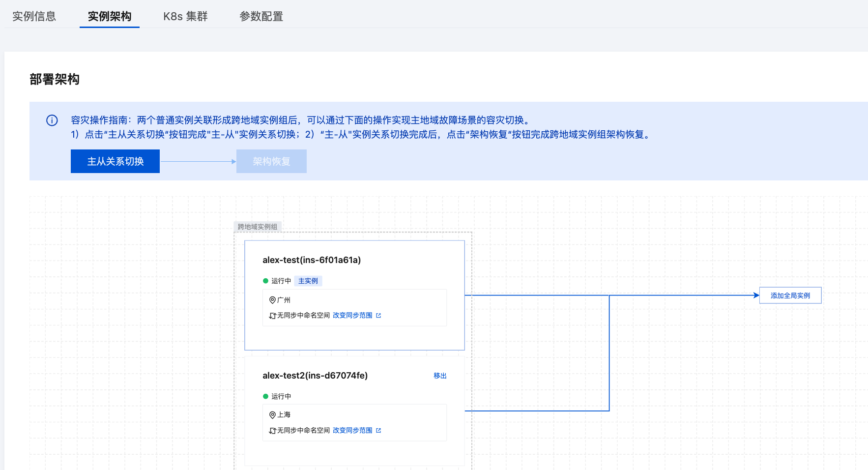This screenshot has width=868, height=470.
Task: Click the 架构恢复 button
Action: click(271, 161)
